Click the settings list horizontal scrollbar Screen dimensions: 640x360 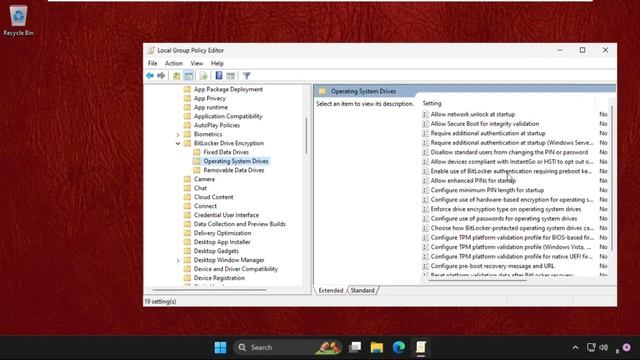tap(477, 280)
